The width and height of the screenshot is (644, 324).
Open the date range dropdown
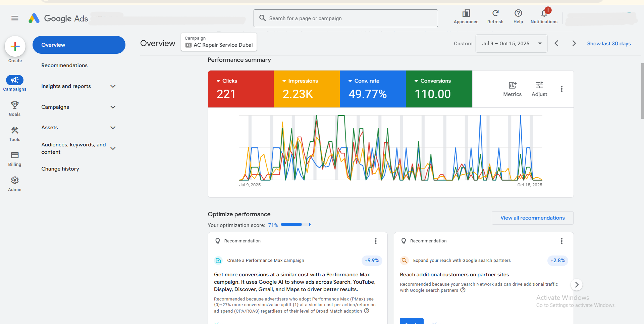[x=511, y=43]
